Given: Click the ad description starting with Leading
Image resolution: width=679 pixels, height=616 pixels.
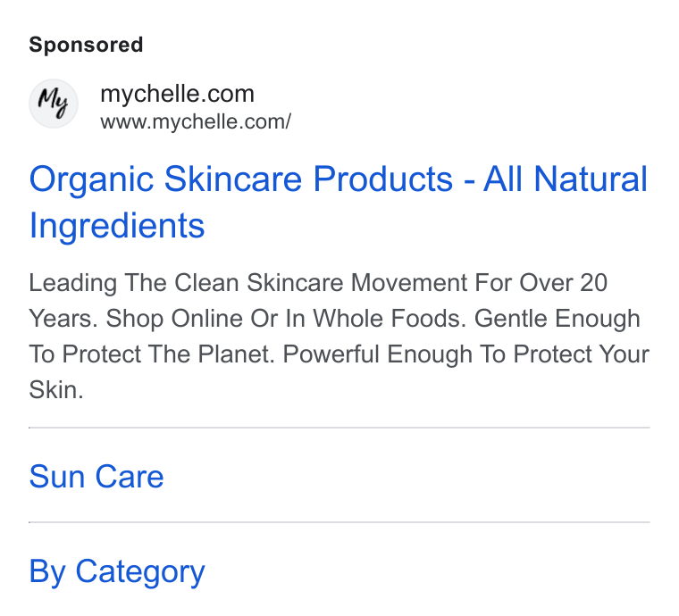Looking at the screenshot, I should [339, 336].
